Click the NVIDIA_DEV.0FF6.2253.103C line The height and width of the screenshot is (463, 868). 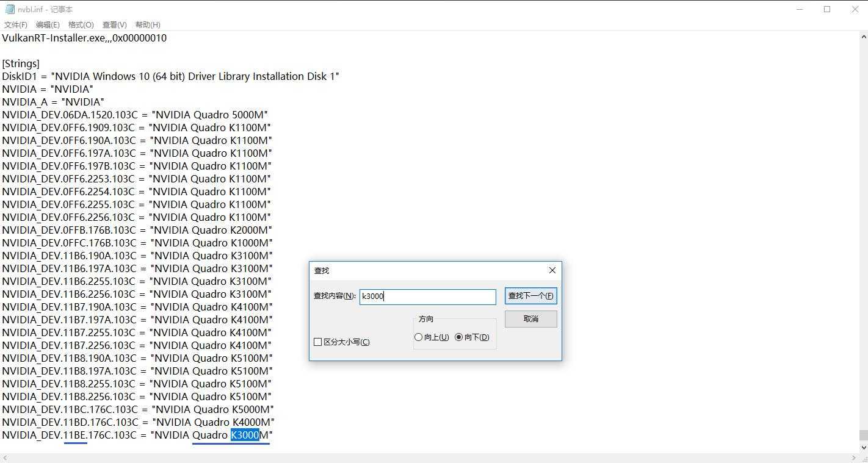(136, 179)
